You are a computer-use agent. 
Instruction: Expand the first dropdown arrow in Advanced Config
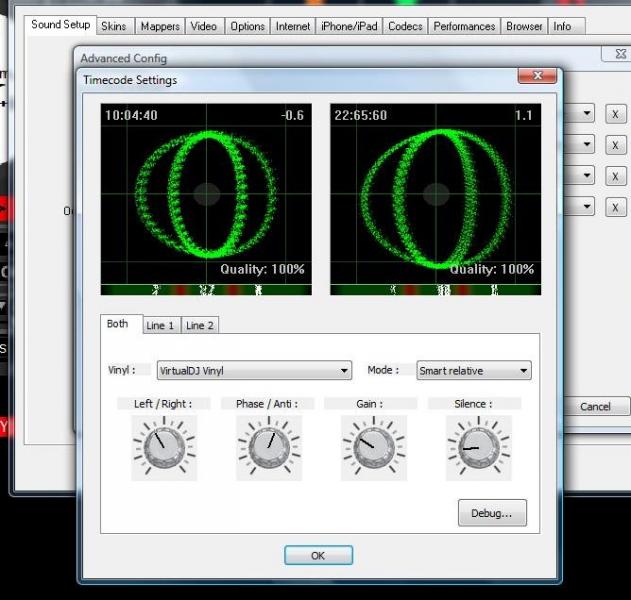587,113
